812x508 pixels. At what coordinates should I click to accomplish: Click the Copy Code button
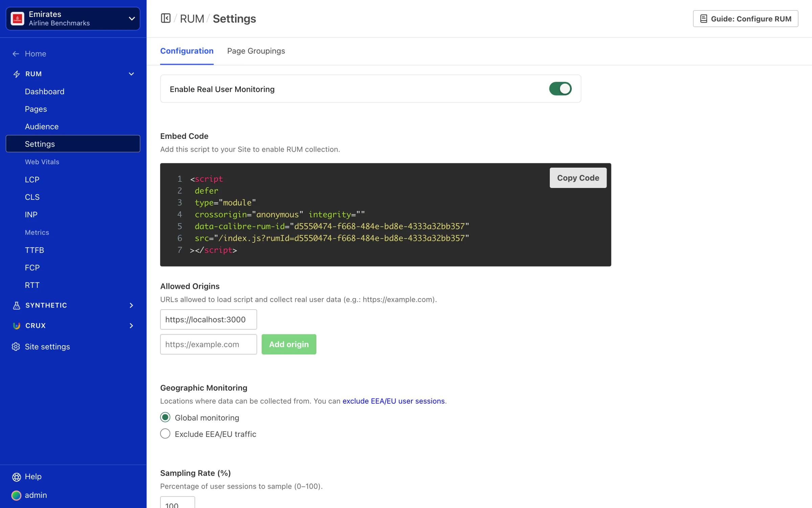(x=578, y=178)
